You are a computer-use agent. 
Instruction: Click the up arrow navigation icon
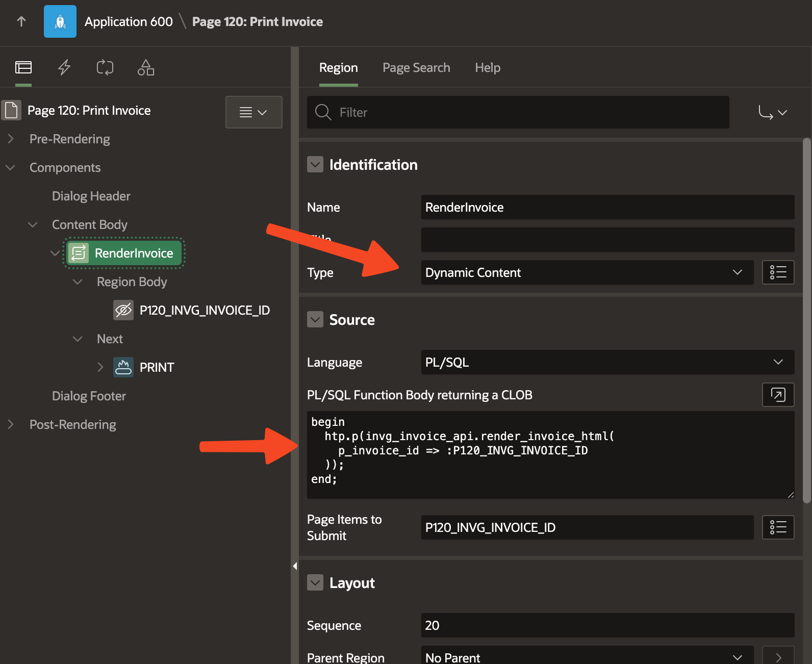pyautogui.click(x=21, y=21)
